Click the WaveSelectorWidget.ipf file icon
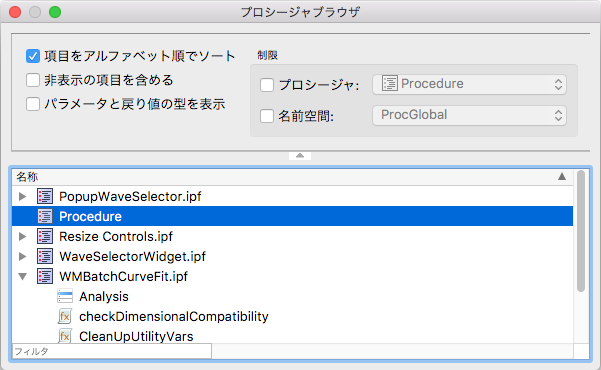 pos(45,256)
